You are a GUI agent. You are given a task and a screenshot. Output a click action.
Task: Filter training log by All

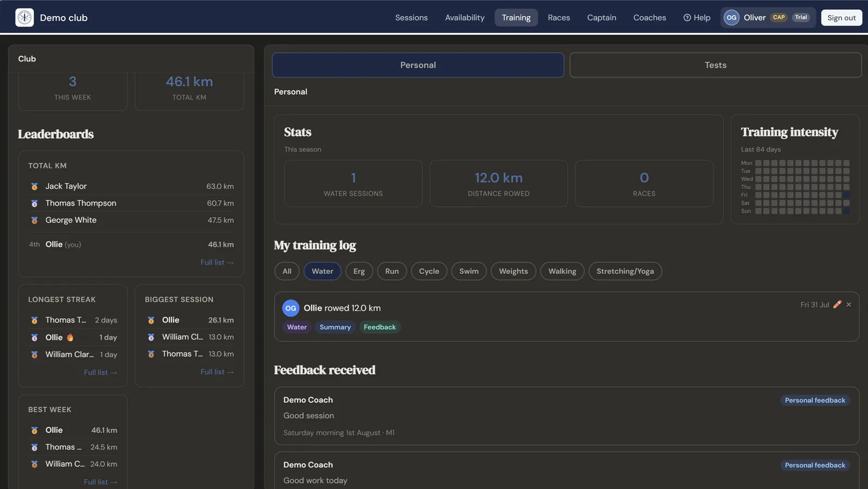287,271
